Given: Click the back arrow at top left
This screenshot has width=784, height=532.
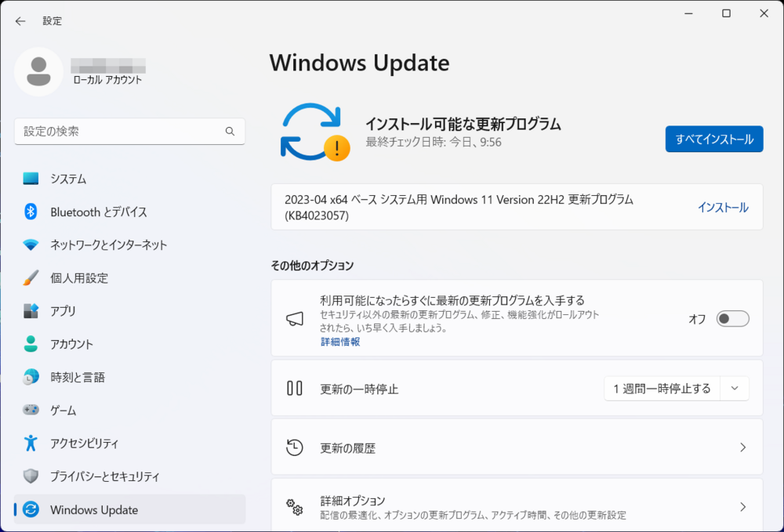Looking at the screenshot, I should (x=20, y=20).
